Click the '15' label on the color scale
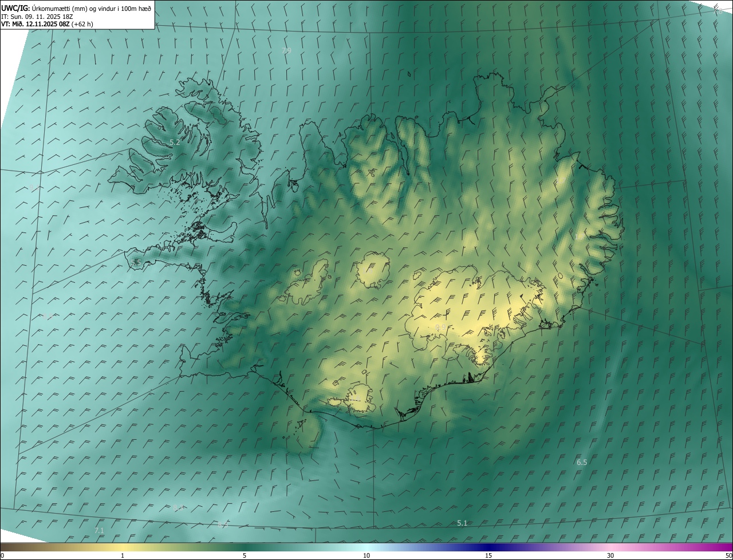This screenshot has width=733, height=560. click(488, 555)
